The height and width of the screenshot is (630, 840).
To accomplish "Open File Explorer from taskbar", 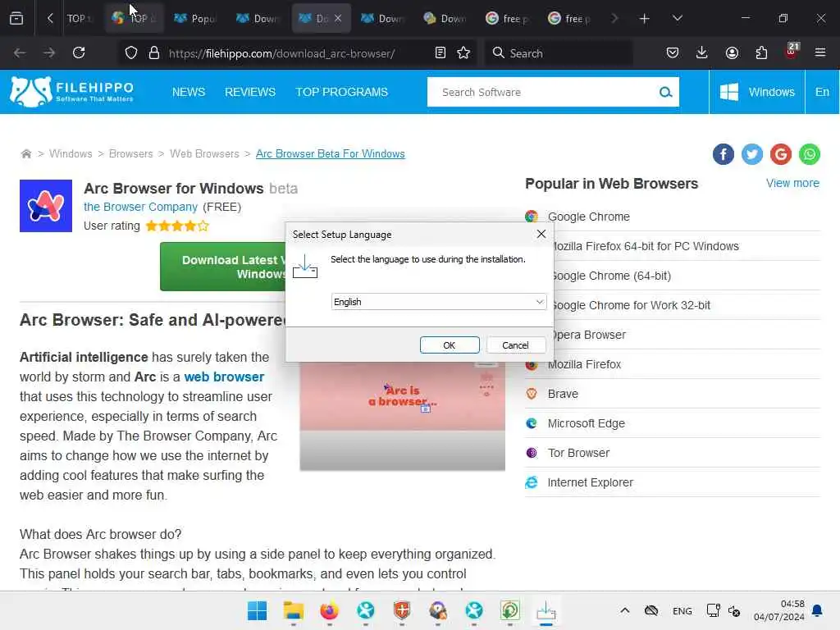I will click(x=294, y=610).
